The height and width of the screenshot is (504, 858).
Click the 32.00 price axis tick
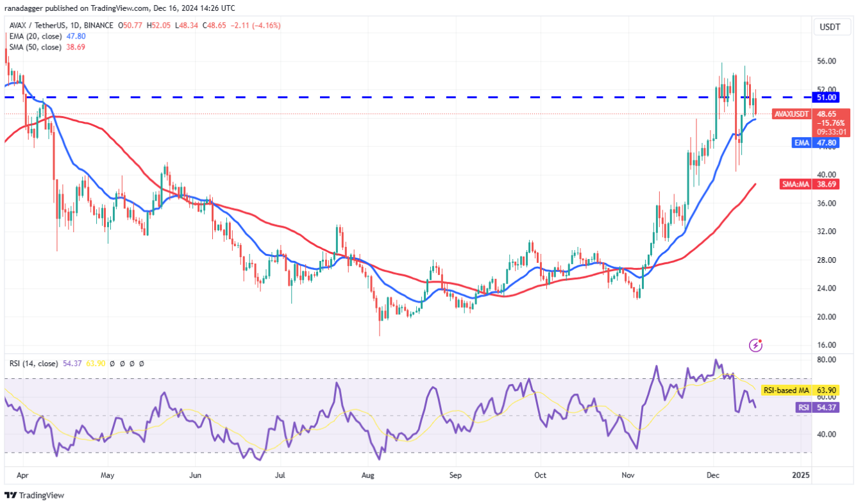828,231
